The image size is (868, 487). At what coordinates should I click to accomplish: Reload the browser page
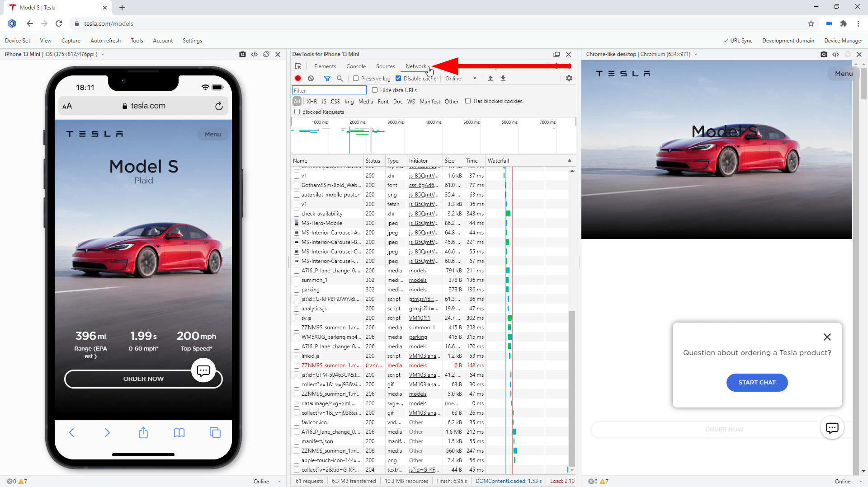[x=59, y=23]
